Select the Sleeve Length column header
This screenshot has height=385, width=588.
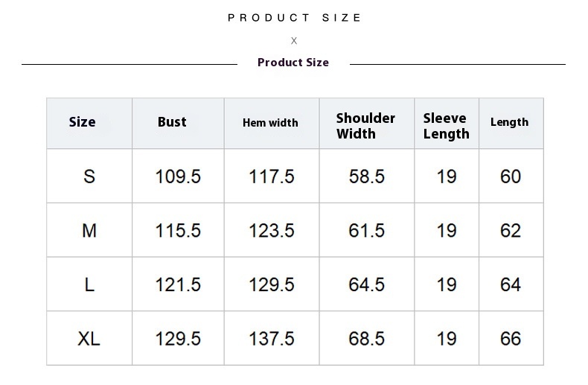[446, 126]
